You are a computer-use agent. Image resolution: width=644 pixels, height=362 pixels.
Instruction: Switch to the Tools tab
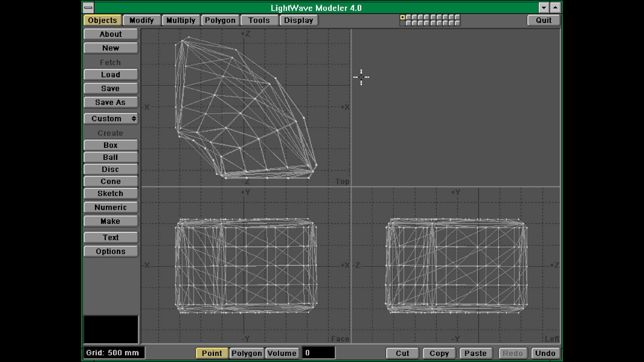[259, 20]
